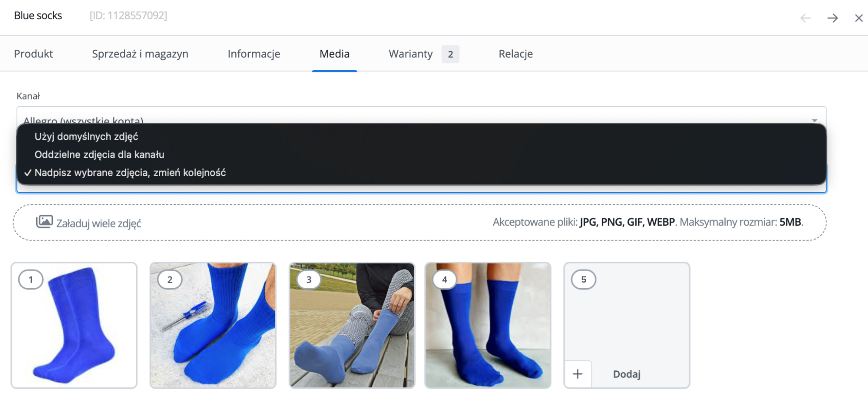Click the Dodaj button in slot 5
The image size is (868, 396).
627,374
